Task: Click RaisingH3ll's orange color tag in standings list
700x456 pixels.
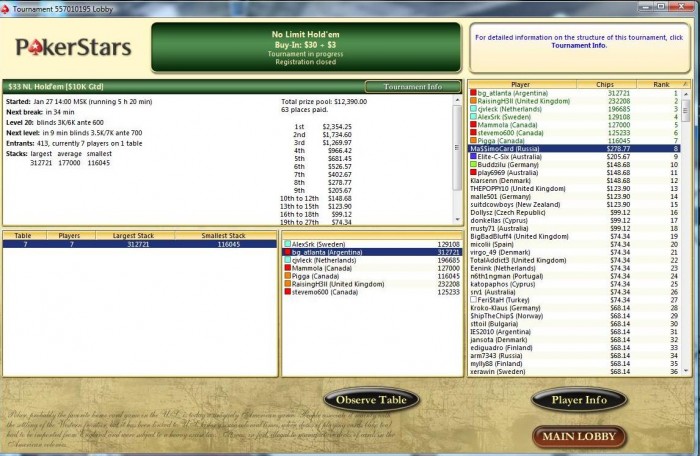Action: tap(473, 101)
